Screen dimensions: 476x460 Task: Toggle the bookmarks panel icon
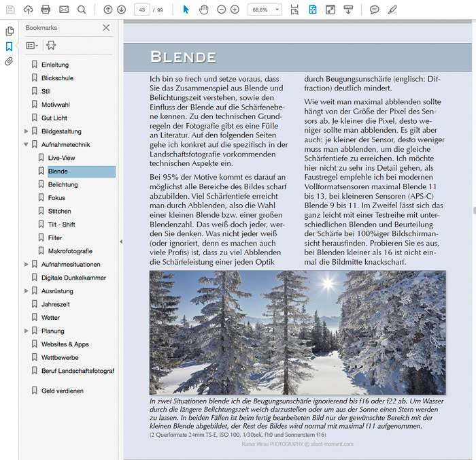coord(9,46)
